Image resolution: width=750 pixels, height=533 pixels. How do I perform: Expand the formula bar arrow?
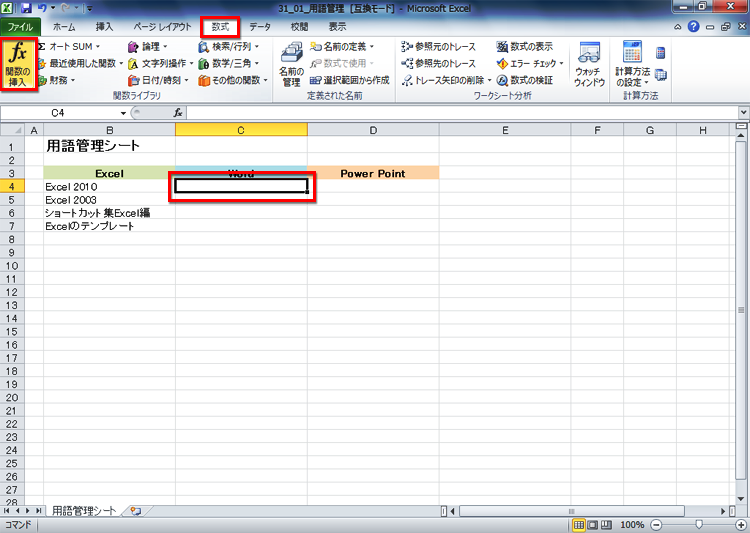[x=743, y=113]
